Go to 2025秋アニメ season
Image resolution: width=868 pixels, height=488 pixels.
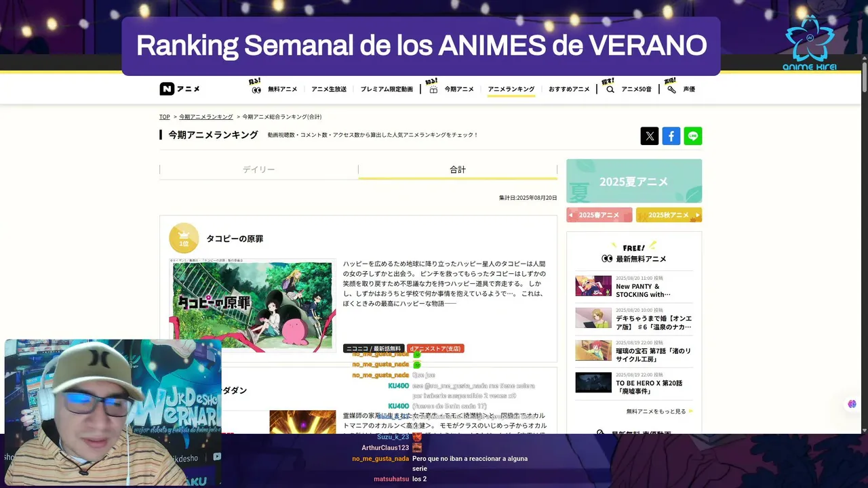[669, 215]
